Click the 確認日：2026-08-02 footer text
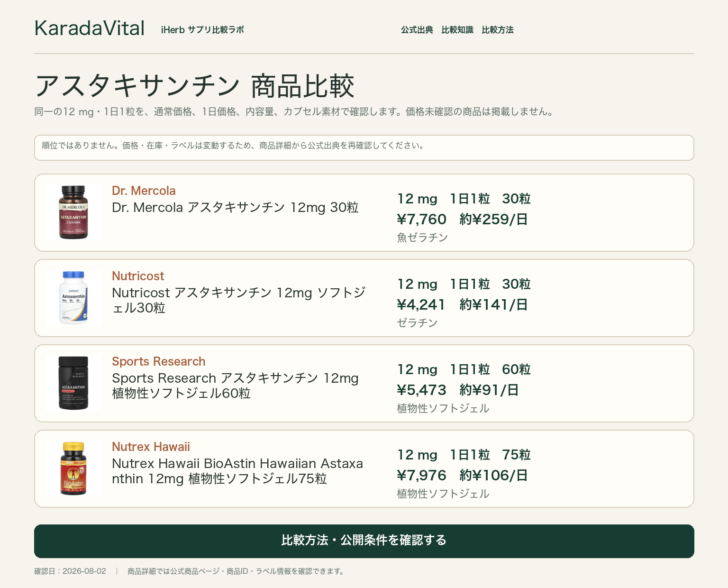 tap(70, 571)
